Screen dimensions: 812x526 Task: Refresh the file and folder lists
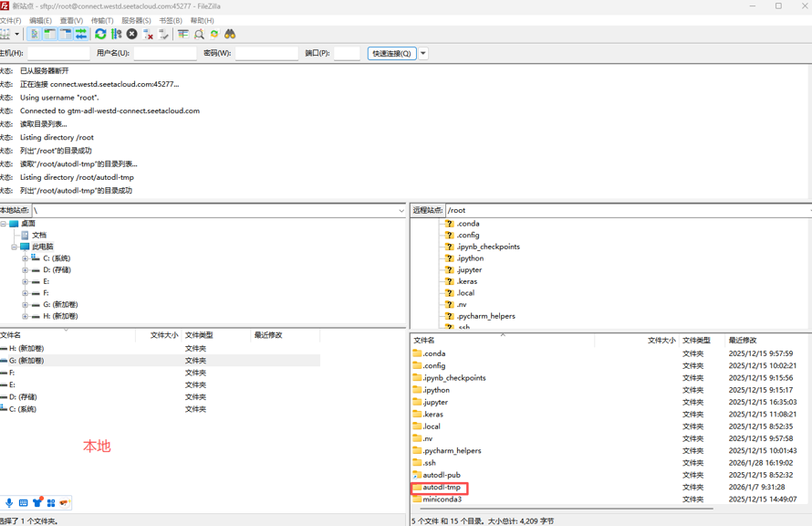pyautogui.click(x=100, y=34)
